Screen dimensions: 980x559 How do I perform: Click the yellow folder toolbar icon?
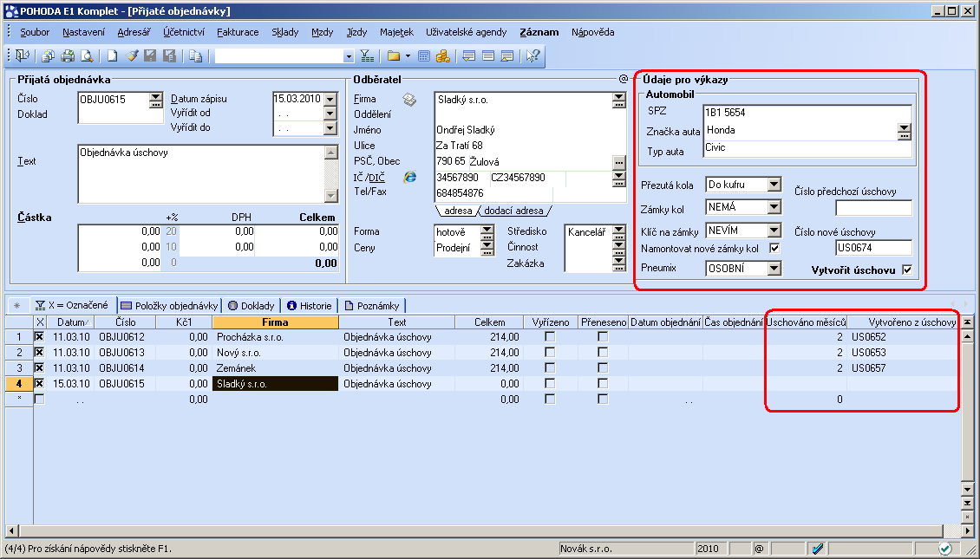[x=393, y=56]
